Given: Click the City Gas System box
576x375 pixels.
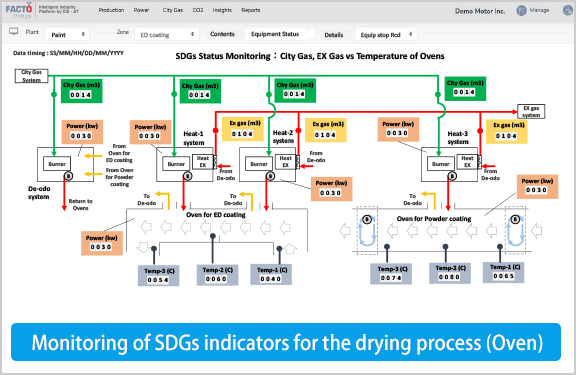Looking at the screenshot, I should tap(32, 76).
